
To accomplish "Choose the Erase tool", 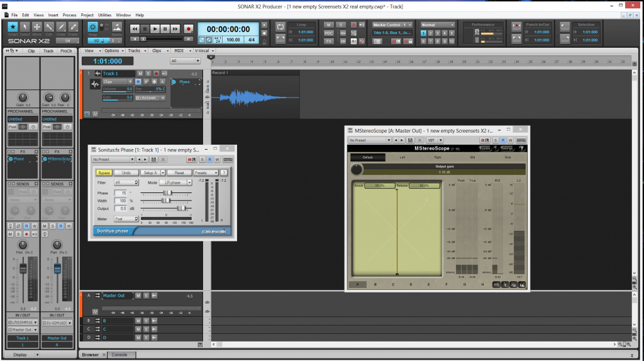I will pyautogui.click(x=74, y=28).
